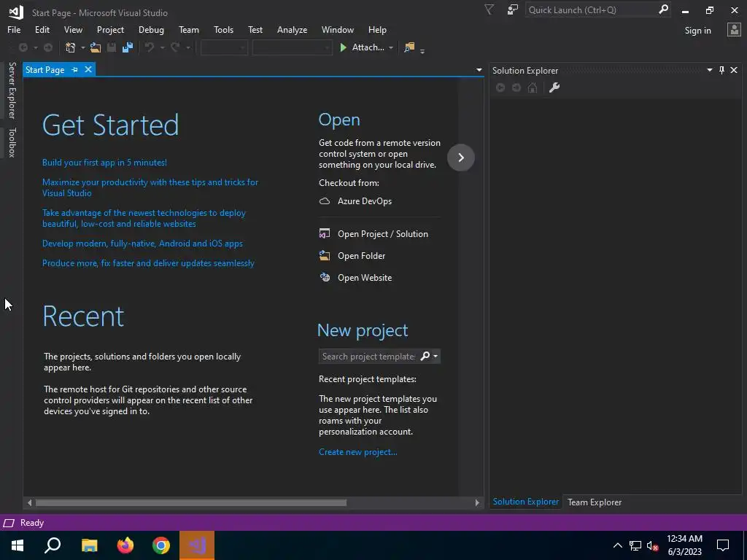
Task: Click the Send Feedback icon
Action: [x=513, y=10]
